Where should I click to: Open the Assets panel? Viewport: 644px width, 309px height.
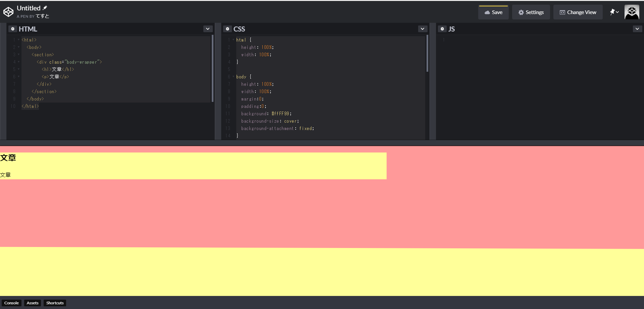tap(33, 303)
